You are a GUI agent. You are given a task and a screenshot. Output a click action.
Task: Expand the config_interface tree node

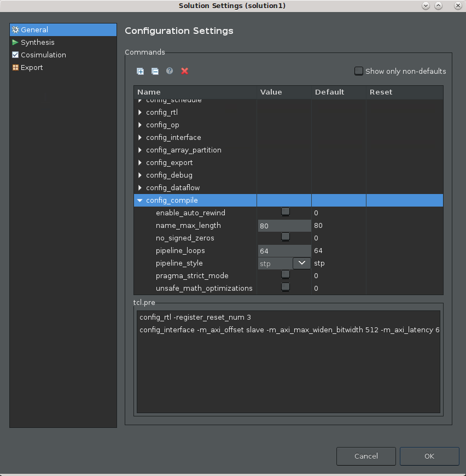(x=141, y=138)
